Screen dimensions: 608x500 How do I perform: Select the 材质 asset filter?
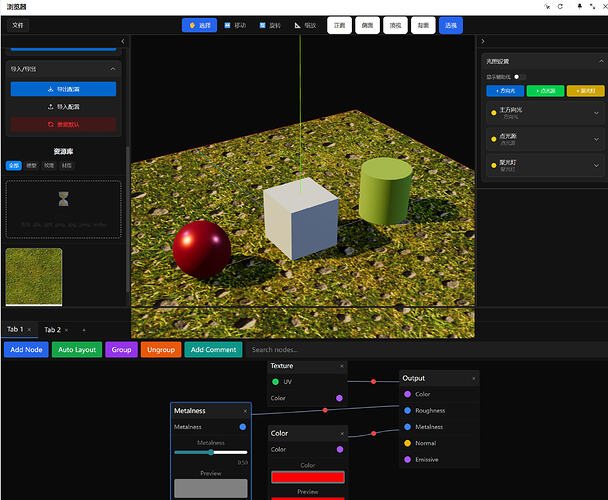[67, 166]
